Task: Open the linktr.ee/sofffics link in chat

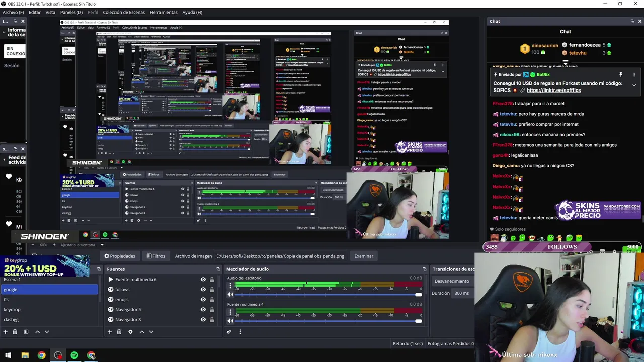Action: click(553, 90)
